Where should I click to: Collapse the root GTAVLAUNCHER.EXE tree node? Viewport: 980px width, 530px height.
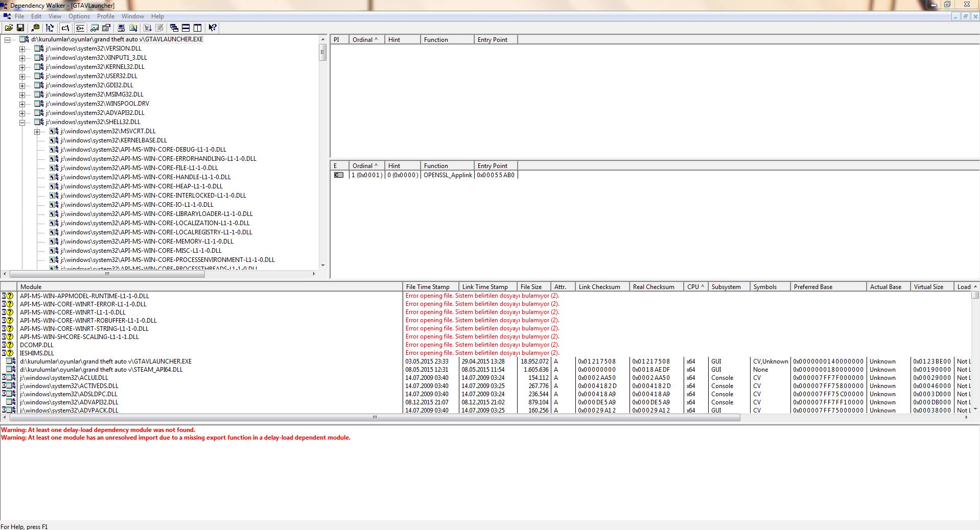(x=7, y=40)
